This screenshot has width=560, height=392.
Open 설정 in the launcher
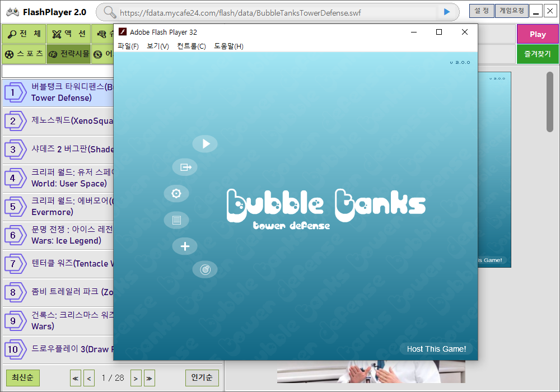click(482, 11)
